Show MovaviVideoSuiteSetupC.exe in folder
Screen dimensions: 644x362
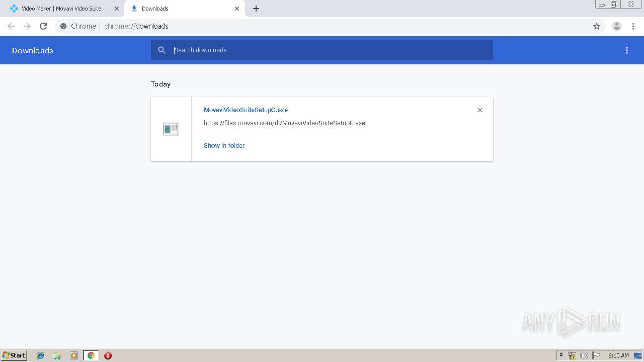(224, 146)
